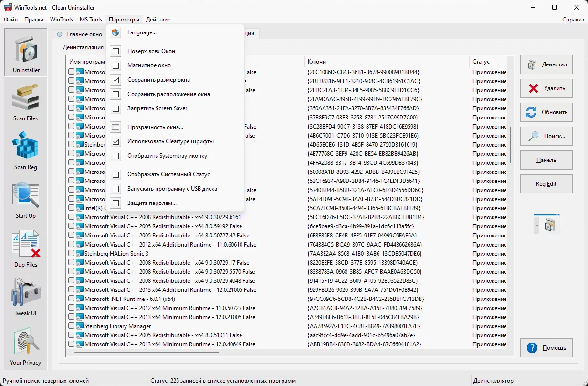
Task: Open the Scan Files tool
Action: click(26, 102)
